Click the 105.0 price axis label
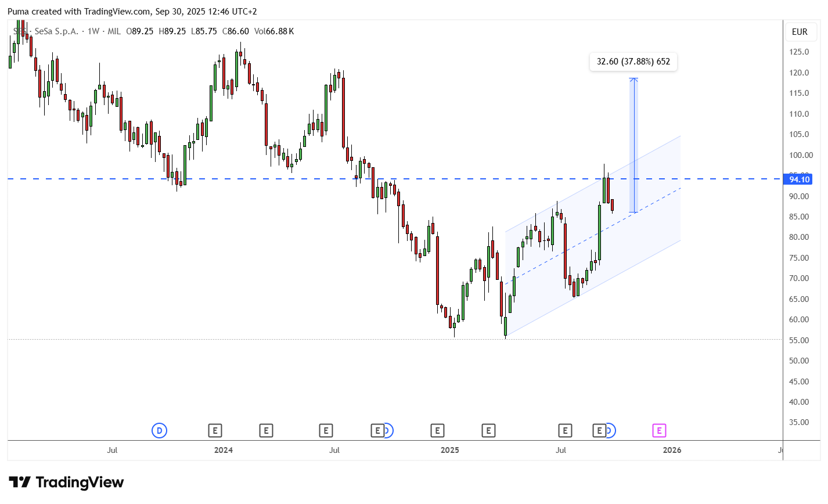Screen dimensions: 828x504 (800, 134)
